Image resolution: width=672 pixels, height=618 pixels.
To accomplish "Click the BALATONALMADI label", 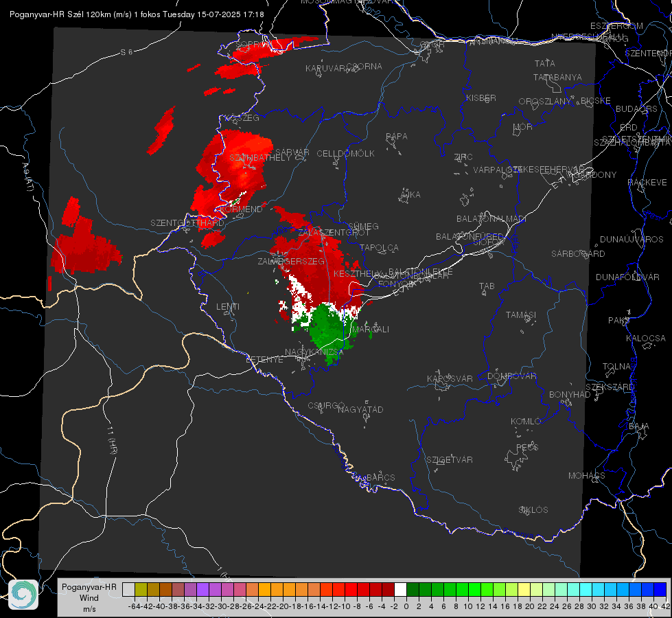I will (491, 219).
